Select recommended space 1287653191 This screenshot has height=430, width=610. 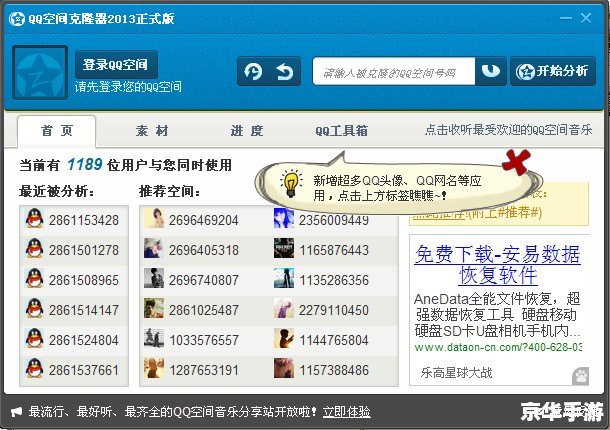(x=203, y=370)
